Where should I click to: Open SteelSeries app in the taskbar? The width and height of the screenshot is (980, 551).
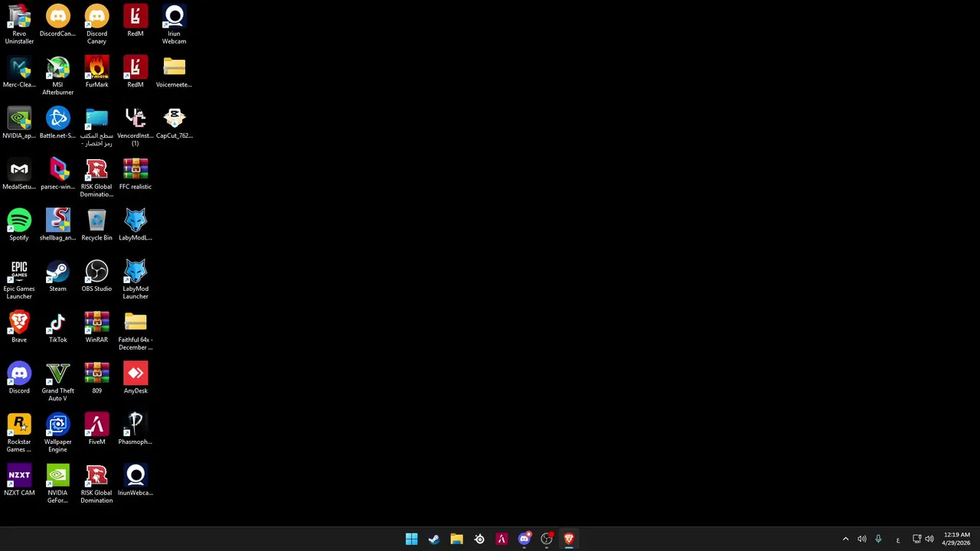point(479,539)
